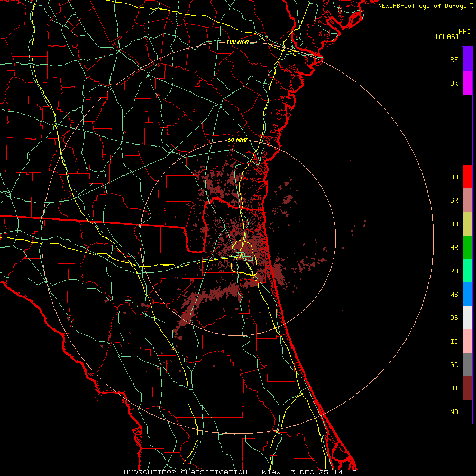Click the HR green legend swatch
Screen dimensions: 476x476
(467, 248)
